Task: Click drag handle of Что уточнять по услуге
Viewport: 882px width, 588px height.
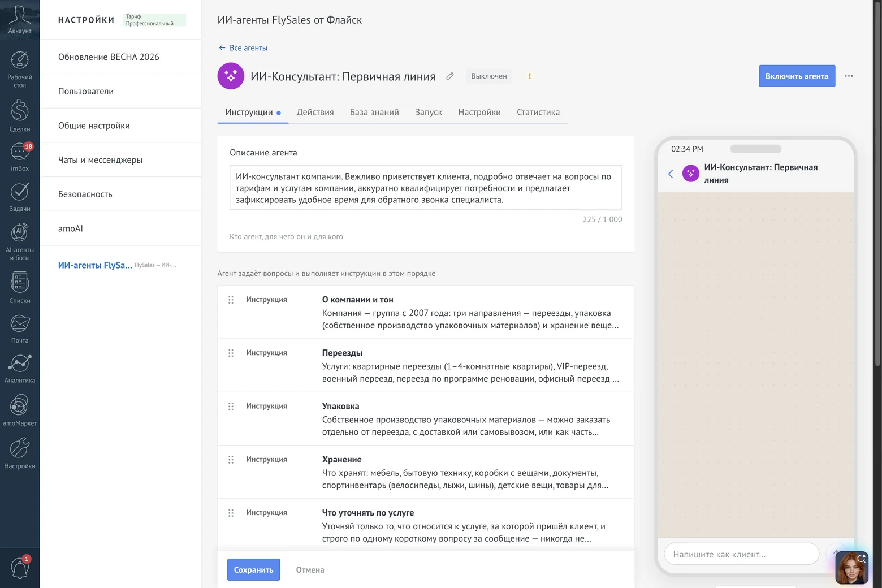Action: (x=231, y=513)
